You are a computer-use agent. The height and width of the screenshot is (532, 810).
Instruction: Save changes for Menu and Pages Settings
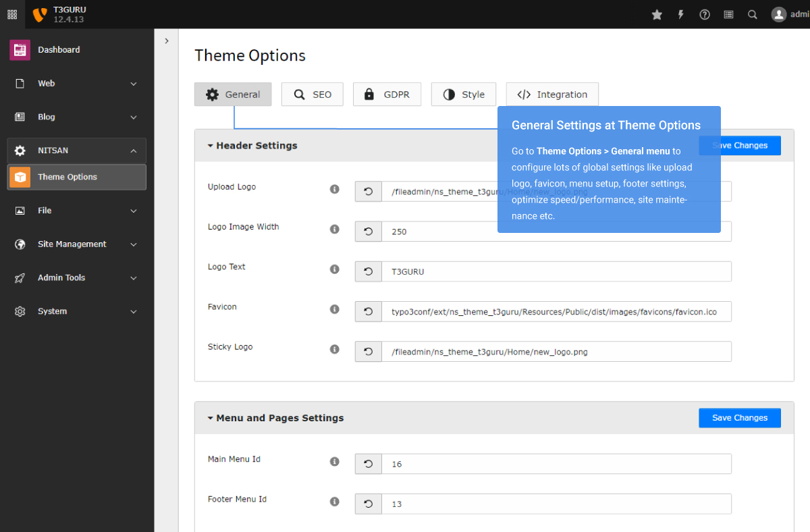point(739,418)
